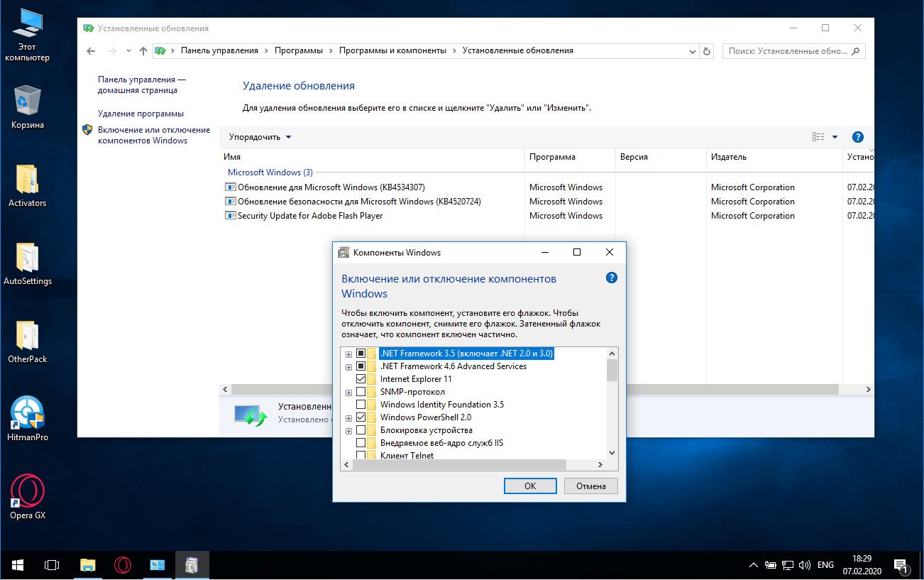Go back in Installed Updates window

(x=91, y=51)
